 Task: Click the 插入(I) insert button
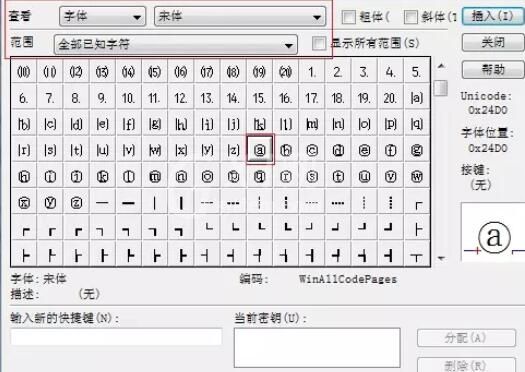tap(493, 16)
